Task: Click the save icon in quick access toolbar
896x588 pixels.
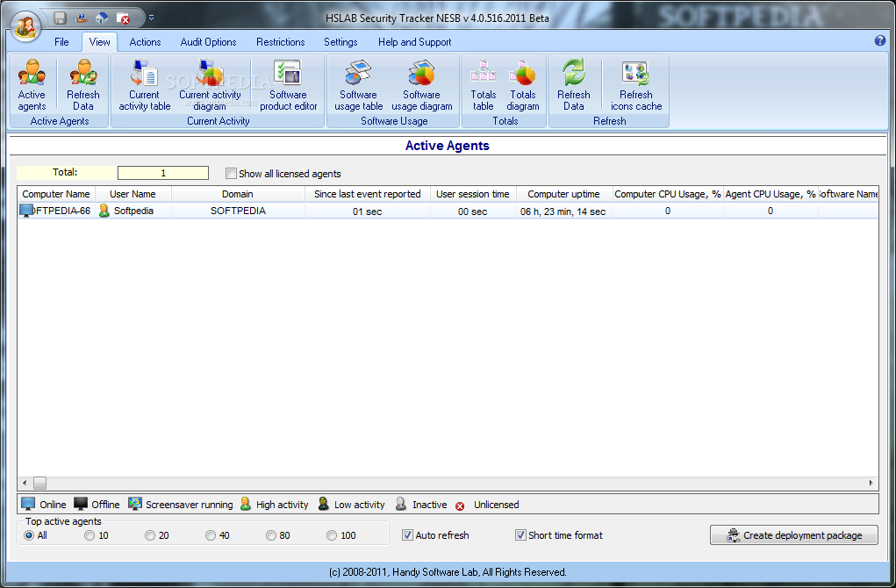Action: (x=60, y=18)
